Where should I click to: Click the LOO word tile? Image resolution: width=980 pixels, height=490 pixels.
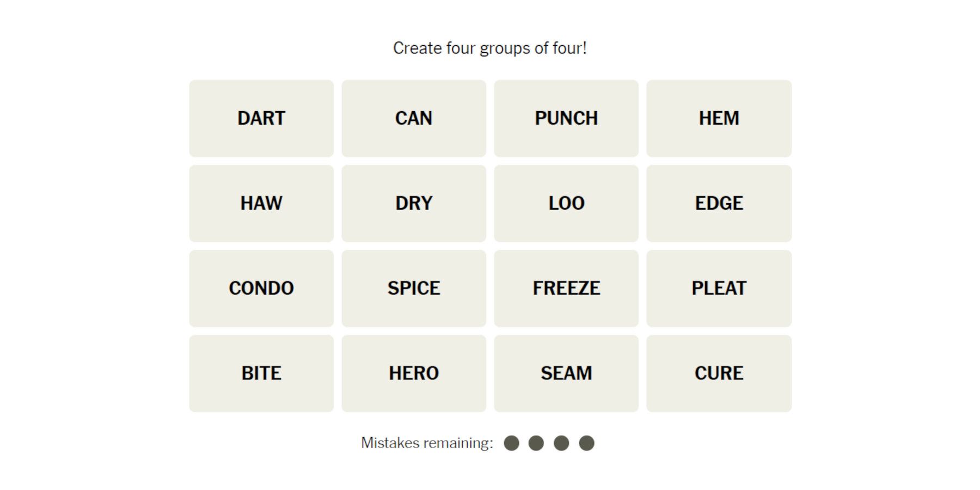tap(566, 203)
